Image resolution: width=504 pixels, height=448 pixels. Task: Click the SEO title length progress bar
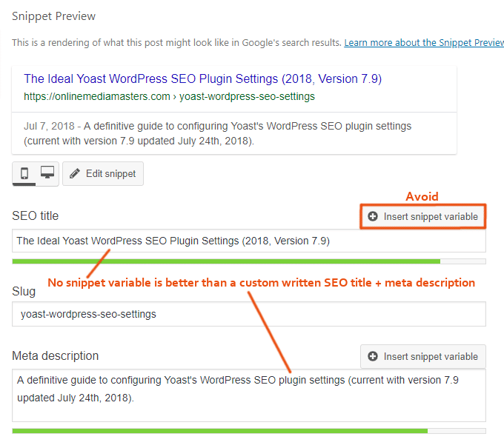249,261
